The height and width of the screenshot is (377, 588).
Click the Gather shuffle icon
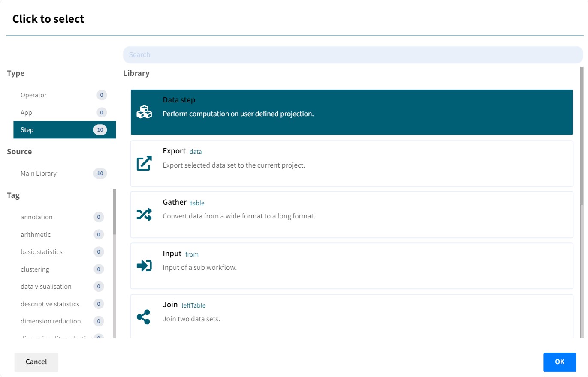tap(144, 215)
